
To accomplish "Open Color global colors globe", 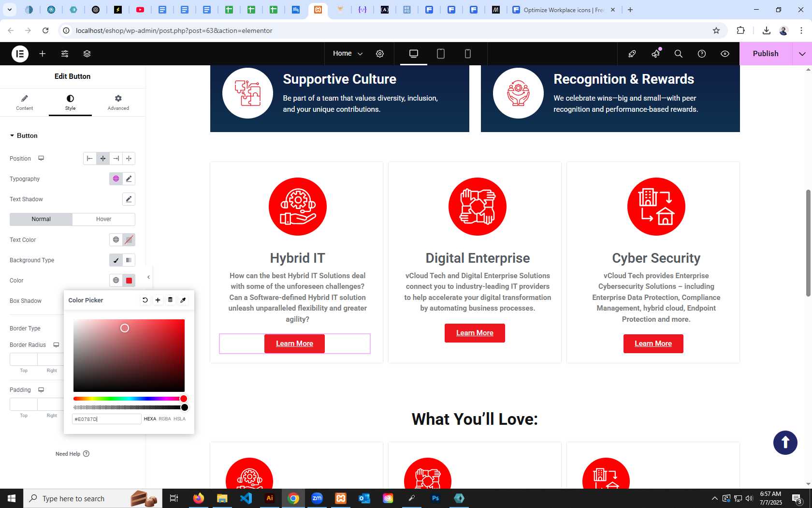I will [116, 280].
